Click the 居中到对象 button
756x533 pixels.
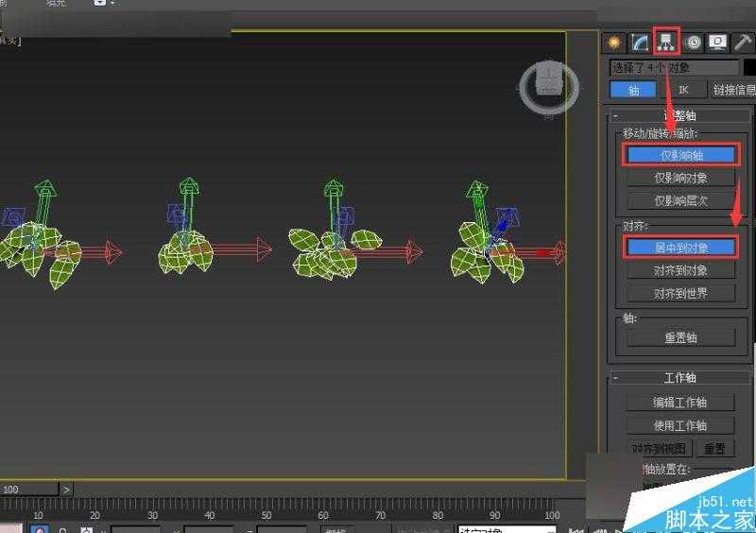[680, 248]
